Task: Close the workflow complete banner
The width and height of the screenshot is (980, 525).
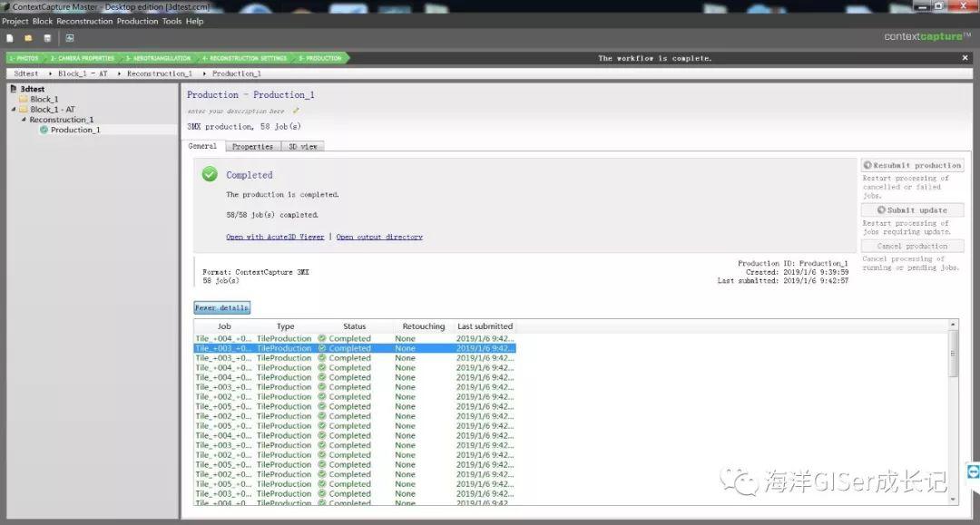Action: point(965,58)
